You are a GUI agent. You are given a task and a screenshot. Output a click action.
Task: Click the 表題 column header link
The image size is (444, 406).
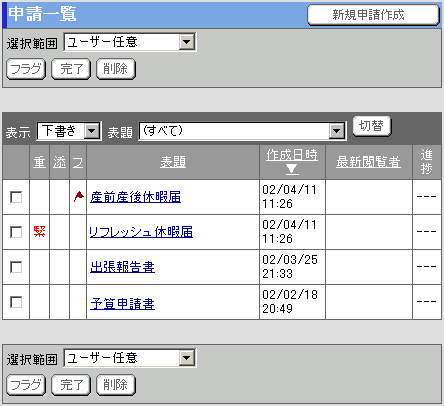173,162
